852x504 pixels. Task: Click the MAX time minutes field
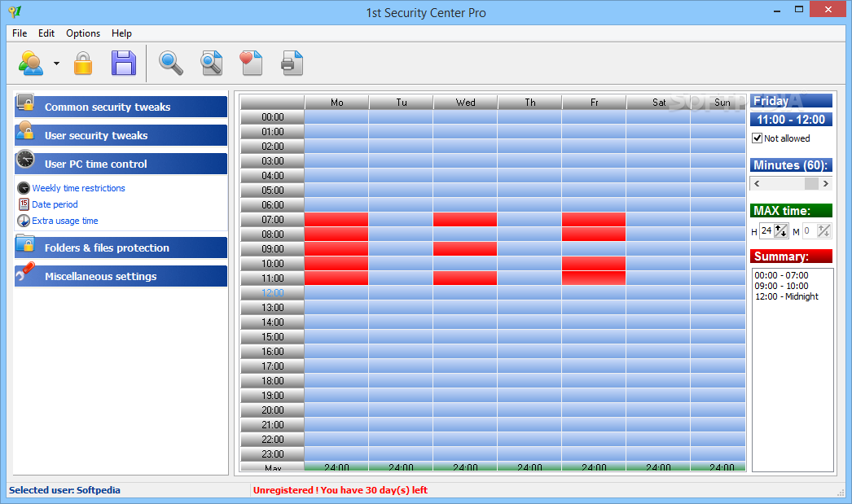pos(809,230)
